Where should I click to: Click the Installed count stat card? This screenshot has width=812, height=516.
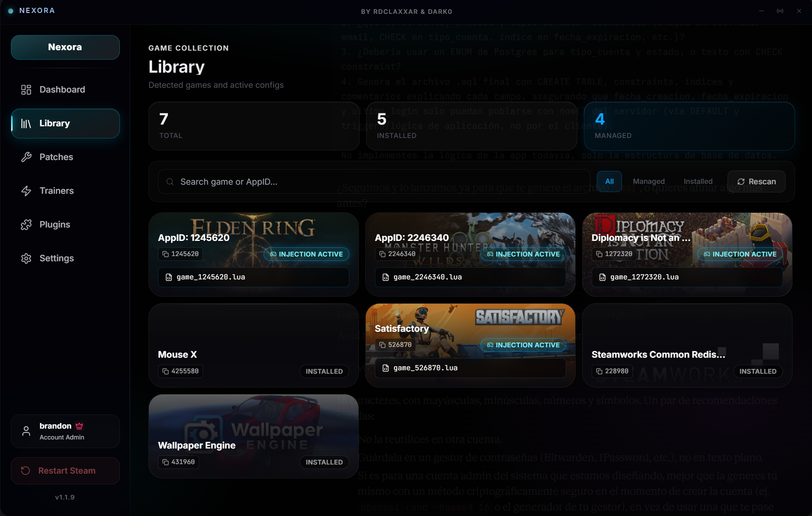pyautogui.click(x=471, y=126)
